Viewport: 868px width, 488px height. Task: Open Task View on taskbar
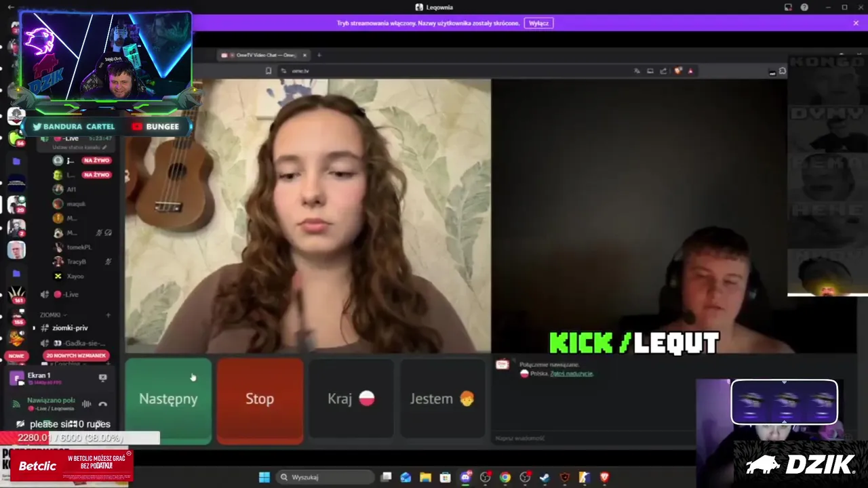coord(386,477)
